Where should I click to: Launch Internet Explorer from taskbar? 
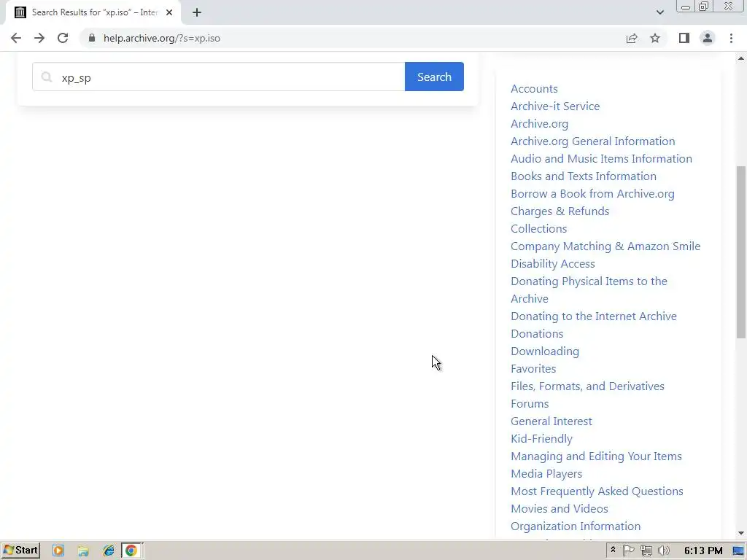109,551
